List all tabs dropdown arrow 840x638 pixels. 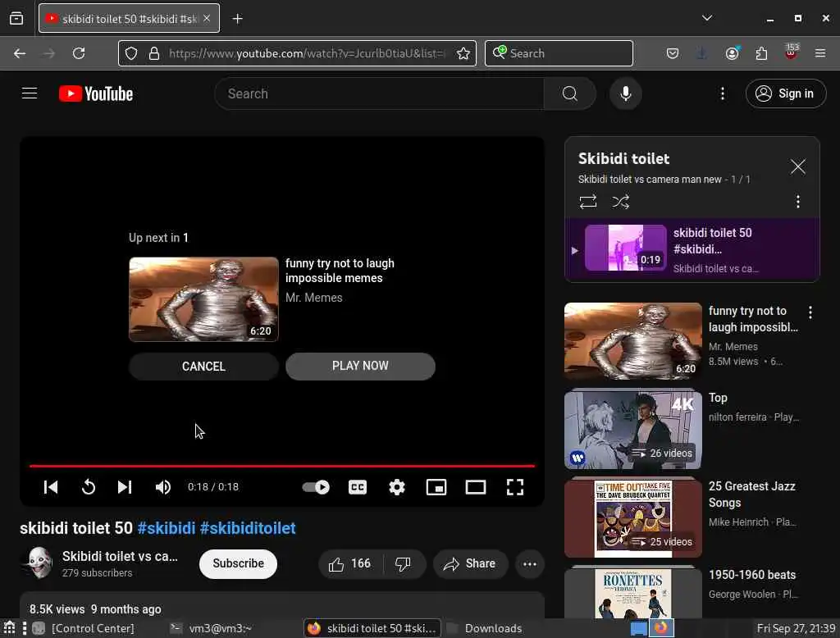[707, 18]
